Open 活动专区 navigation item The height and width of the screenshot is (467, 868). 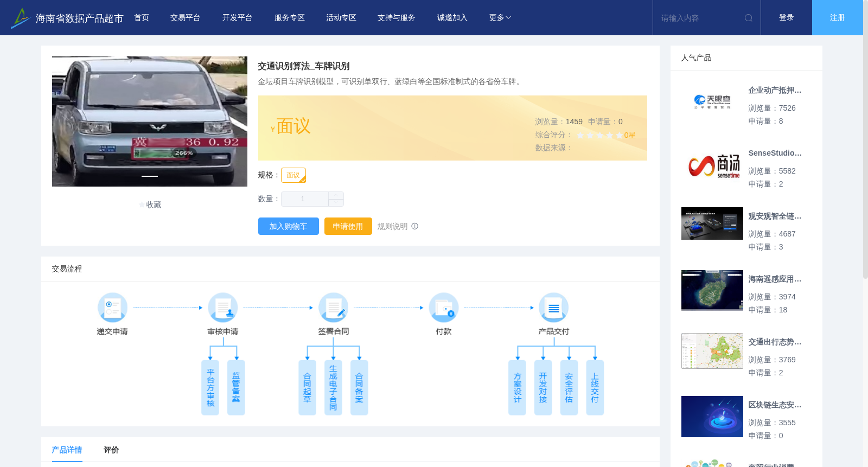341,18
